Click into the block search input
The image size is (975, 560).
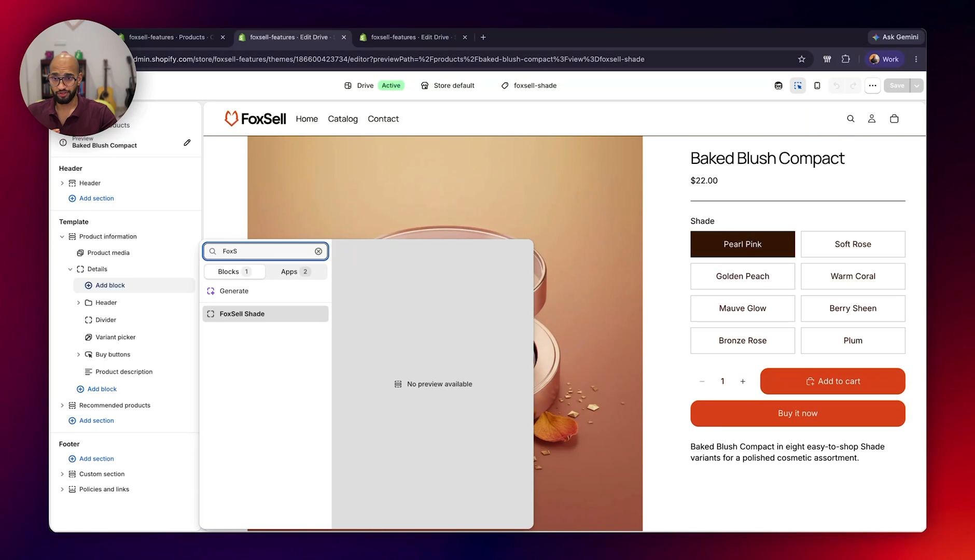pos(266,251)
